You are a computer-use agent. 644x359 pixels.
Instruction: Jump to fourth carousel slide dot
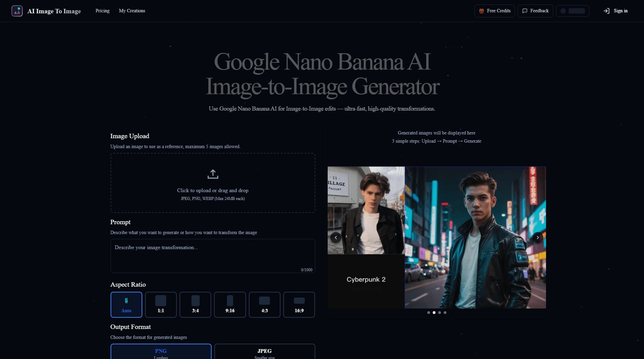pyautogui.click(x=445, y=313)
